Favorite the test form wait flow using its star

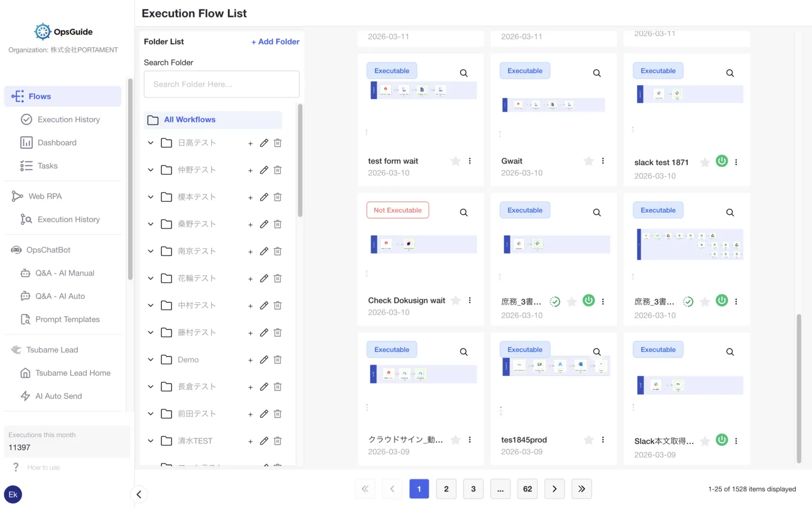455,161
